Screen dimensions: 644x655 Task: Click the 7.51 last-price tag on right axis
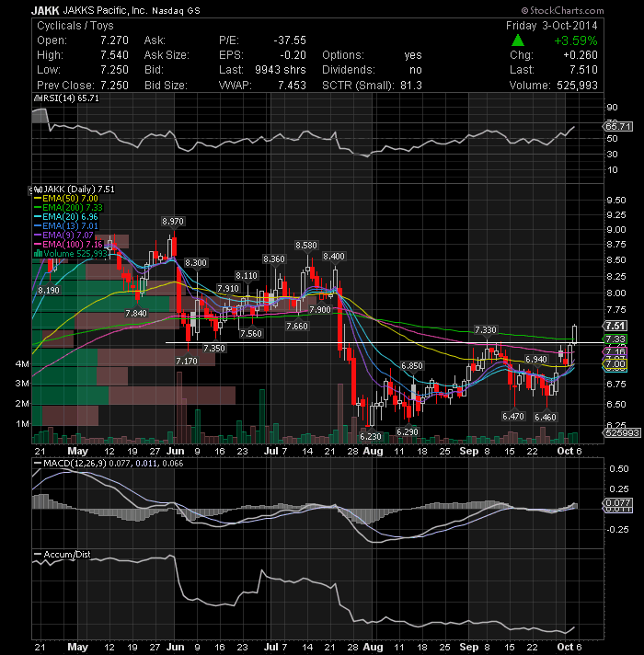click(x=616, y=326)
